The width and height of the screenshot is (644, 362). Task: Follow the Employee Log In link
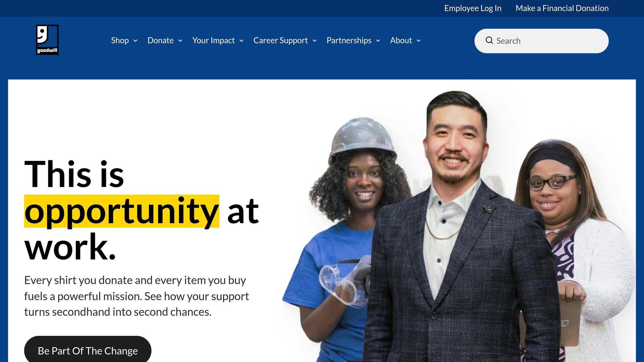tap(473, 8)
